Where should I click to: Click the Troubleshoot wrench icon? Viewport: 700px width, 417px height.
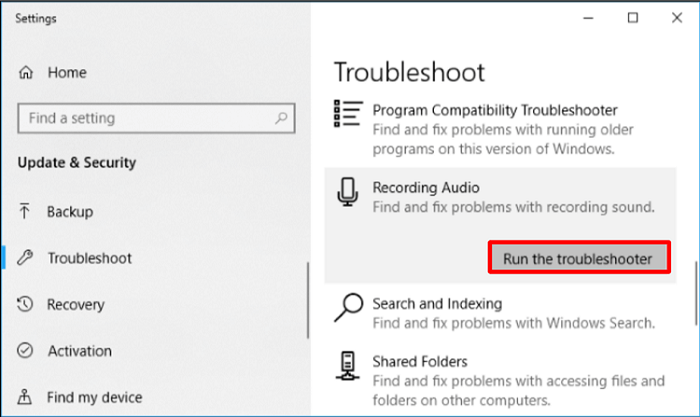(26, 258)
